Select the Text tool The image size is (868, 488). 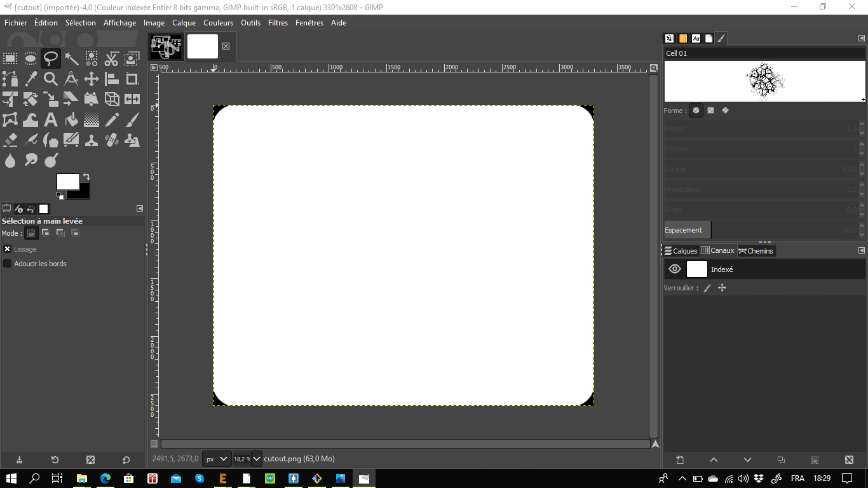pyautogui.click(x=51, y=120)
